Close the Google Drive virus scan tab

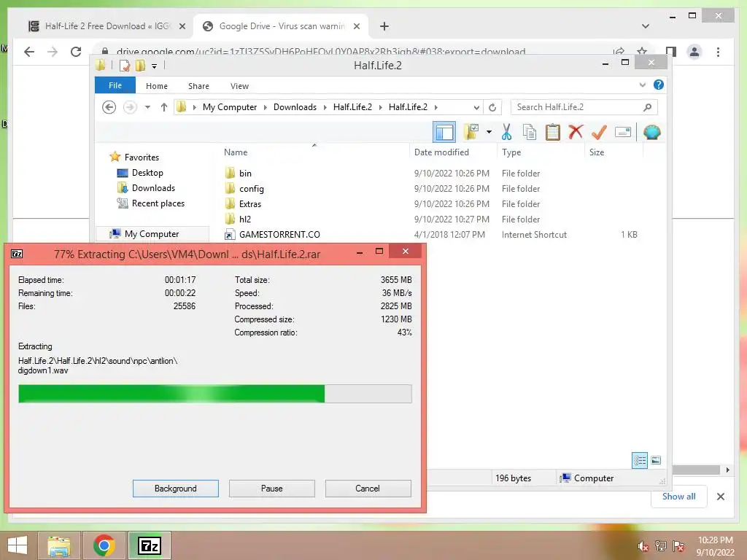pos(356,26)
